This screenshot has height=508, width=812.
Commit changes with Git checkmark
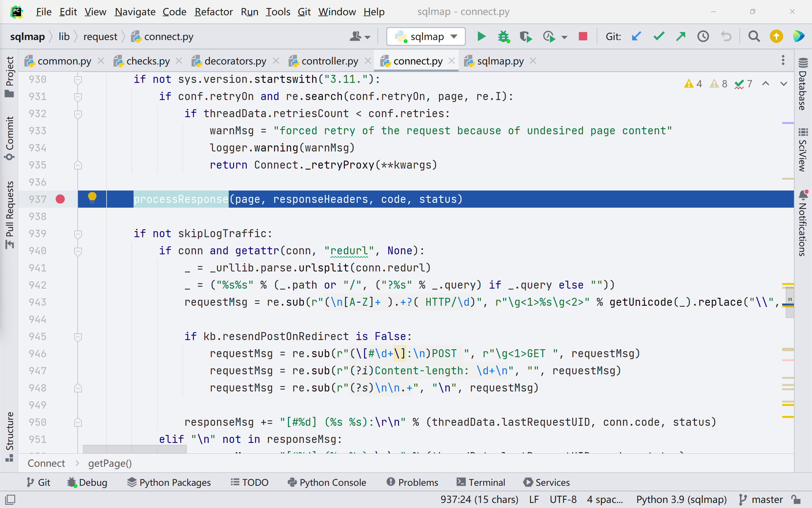(659, 36)
